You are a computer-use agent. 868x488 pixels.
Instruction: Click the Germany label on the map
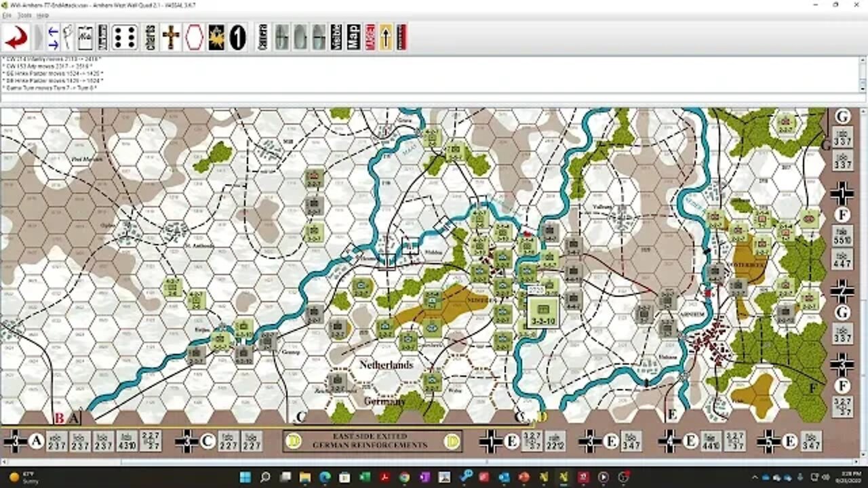383,401
